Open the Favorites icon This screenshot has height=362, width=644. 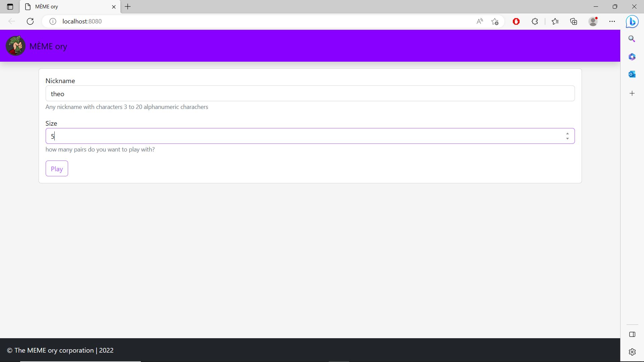pos(555,21)
